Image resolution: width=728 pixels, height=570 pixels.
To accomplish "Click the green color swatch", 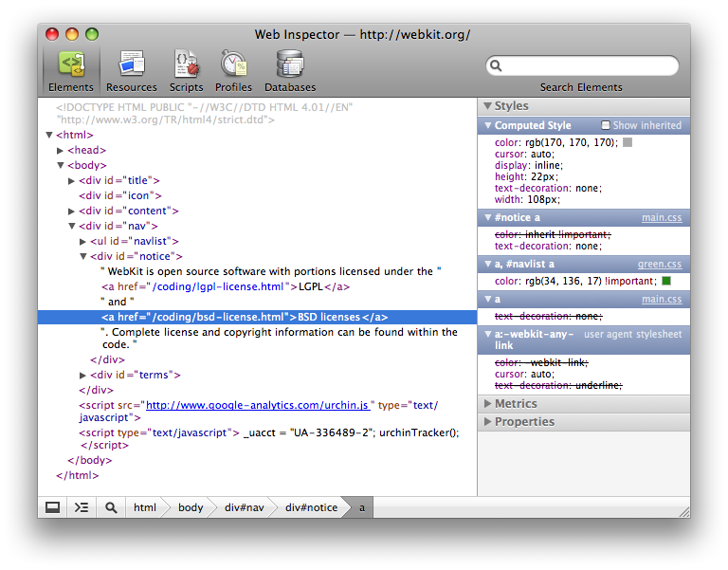I will tap(666, 281).
